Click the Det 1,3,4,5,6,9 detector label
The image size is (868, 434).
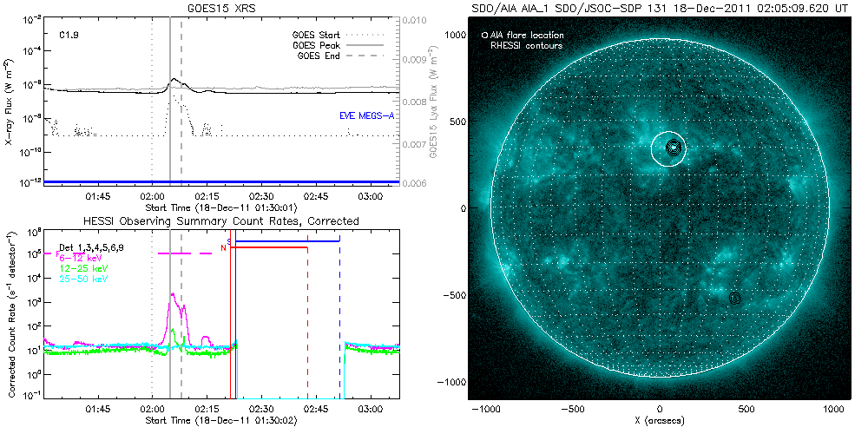tap(95, 248)
